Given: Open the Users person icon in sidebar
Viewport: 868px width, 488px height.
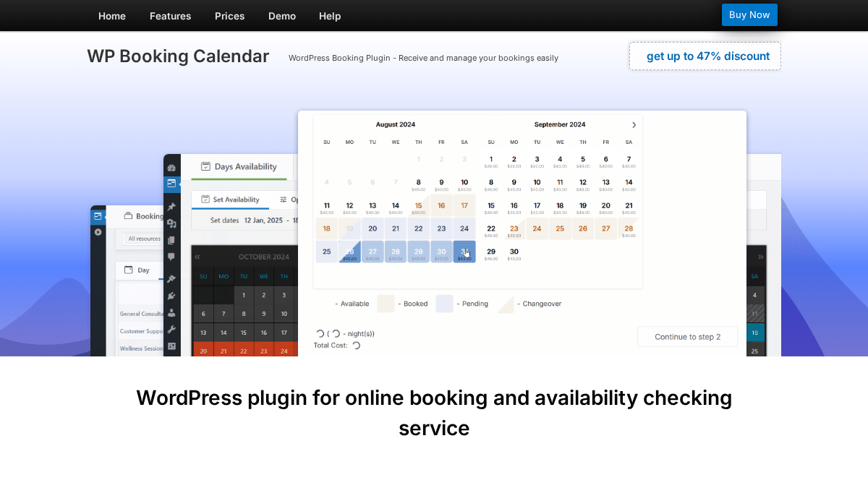Looking at the screenshot, I should point(171,312).
